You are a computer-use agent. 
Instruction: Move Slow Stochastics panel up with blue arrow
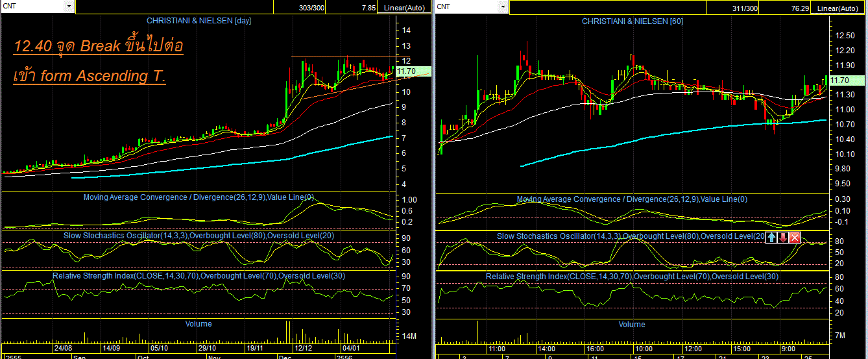771,237
